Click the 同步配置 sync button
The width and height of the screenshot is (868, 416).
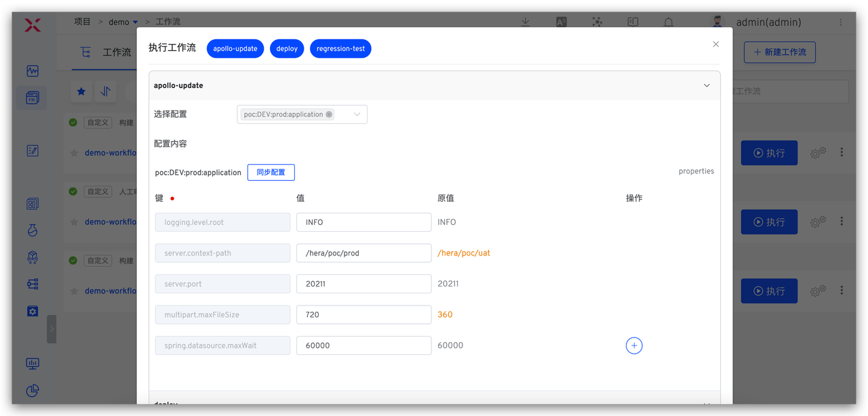[x=271, y=172]
